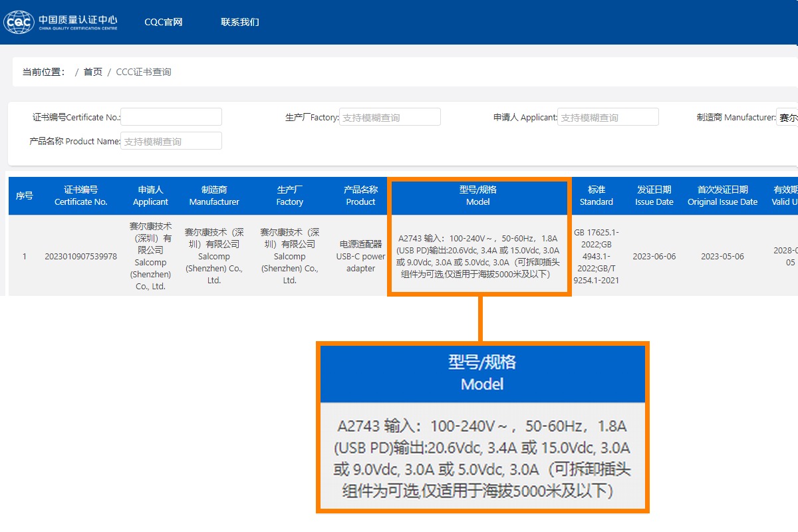Focus the 制造商 Manufacturer field
The height and width of the screenshot is (532, 798).
coord(787,117)
